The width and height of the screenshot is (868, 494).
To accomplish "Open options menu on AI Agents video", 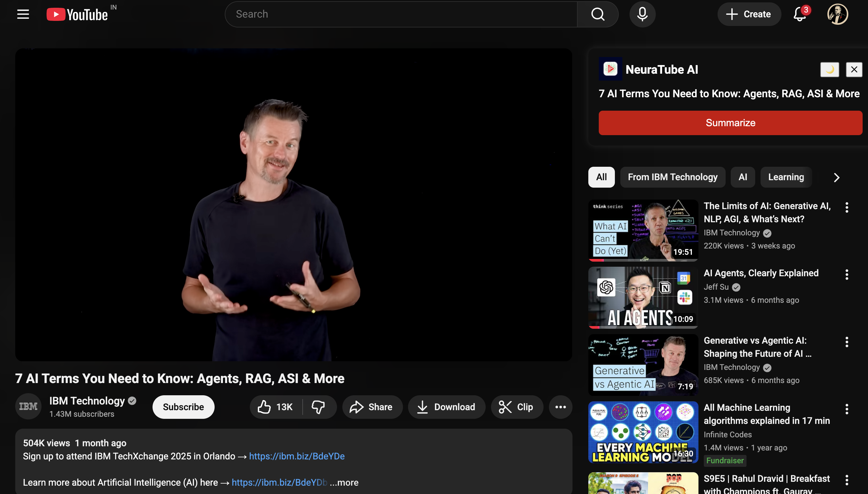I will pos(846,275).
